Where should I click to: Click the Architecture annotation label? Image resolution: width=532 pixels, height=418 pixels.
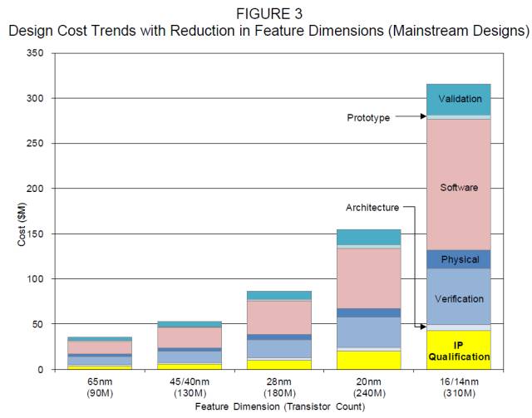[x=372, y=207]
